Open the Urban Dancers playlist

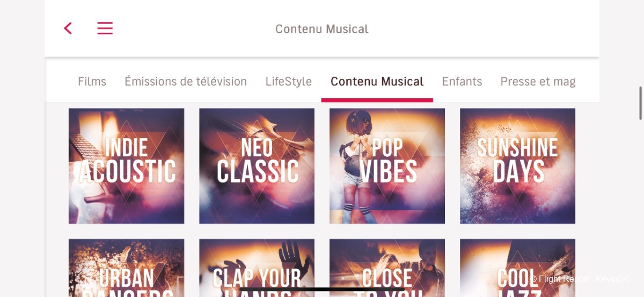(x=127, y=268)
